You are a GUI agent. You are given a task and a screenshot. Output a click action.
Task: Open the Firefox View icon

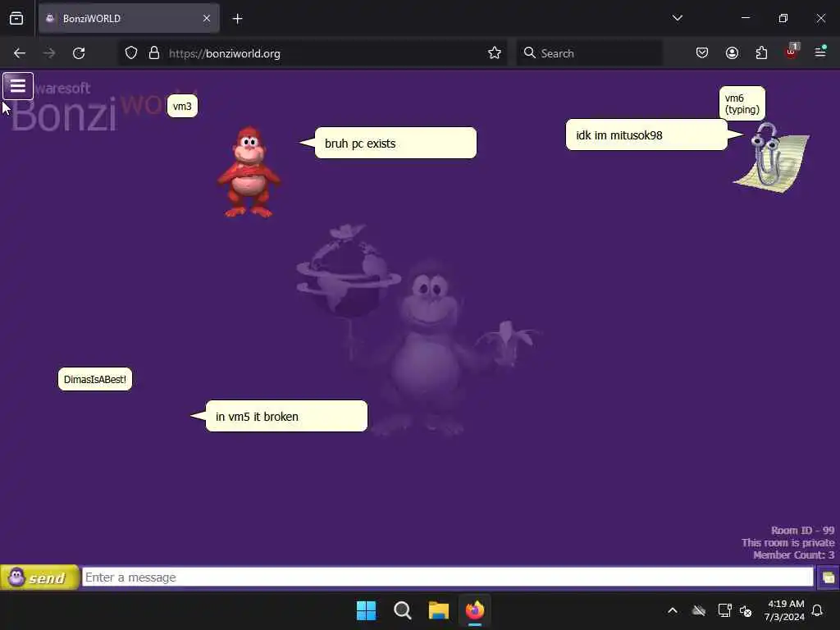coord(16,19)
